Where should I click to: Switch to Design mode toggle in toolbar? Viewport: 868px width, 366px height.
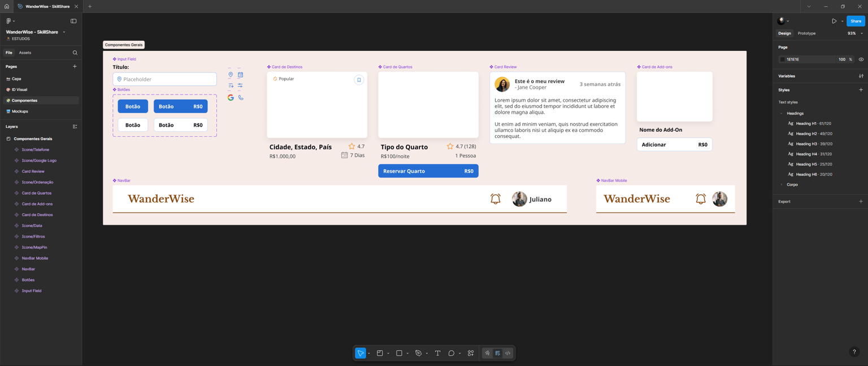click(497, 353)
